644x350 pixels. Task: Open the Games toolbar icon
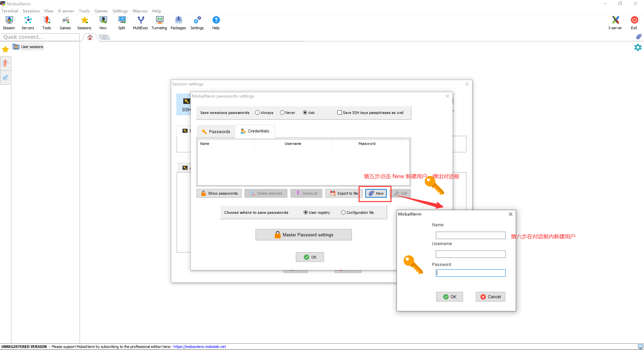pos(65,23)
